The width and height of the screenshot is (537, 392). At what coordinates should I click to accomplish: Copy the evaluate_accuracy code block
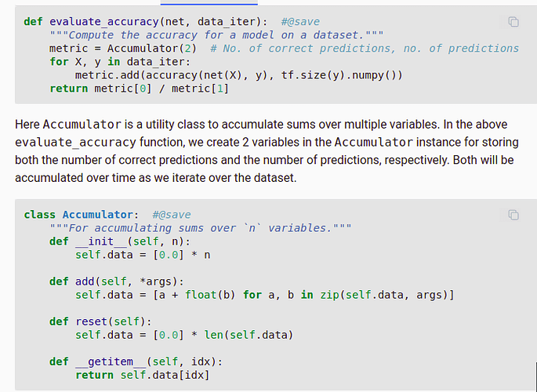click(x=513, y=22)
